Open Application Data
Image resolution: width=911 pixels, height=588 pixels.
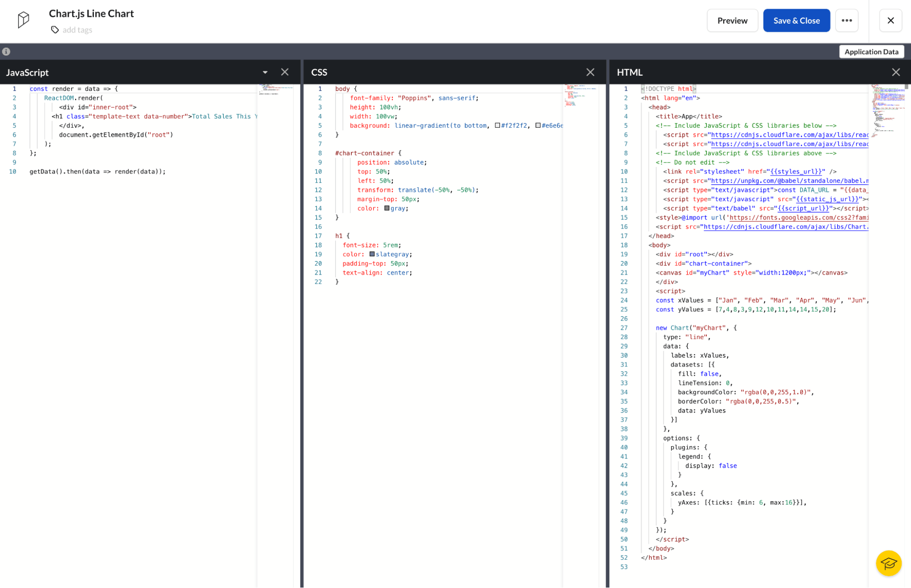(871, 52)
